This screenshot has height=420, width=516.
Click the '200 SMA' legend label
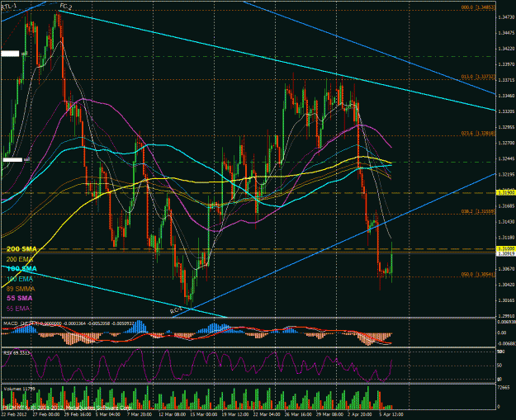21,249
